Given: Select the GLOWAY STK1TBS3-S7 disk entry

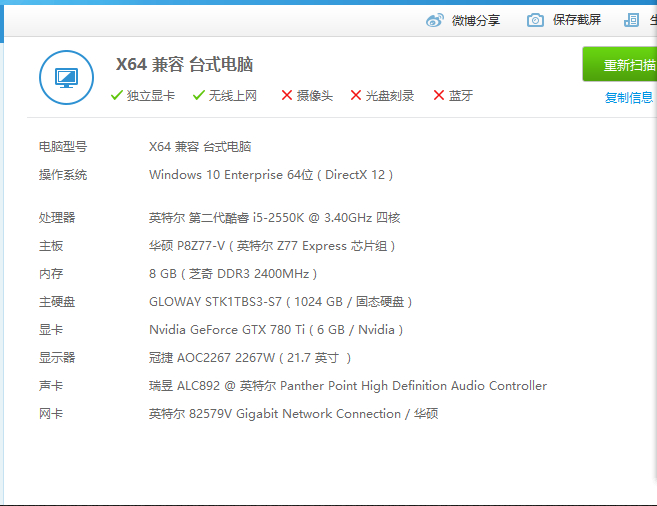Looking at the screenshot, I should click(x=280, y=302).
